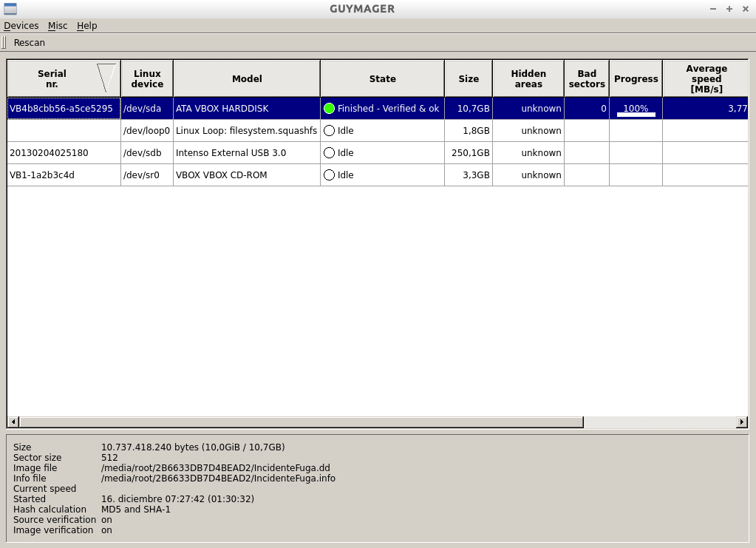Open the Misc menu
Image resolution: width=756 pixels, height=548 pixels.
click(58, 26)
